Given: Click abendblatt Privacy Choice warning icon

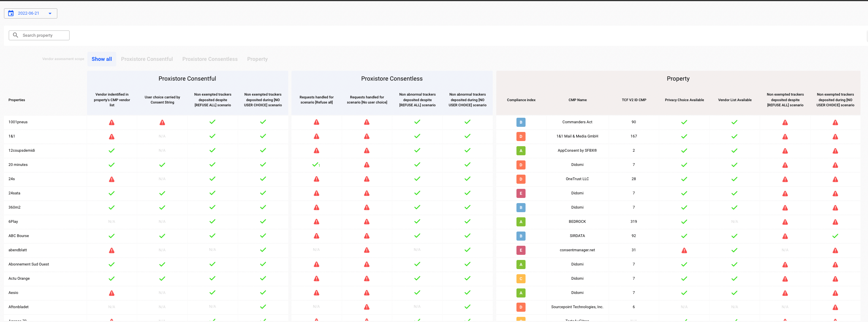Looking at the screenshot, I should 684,250.
